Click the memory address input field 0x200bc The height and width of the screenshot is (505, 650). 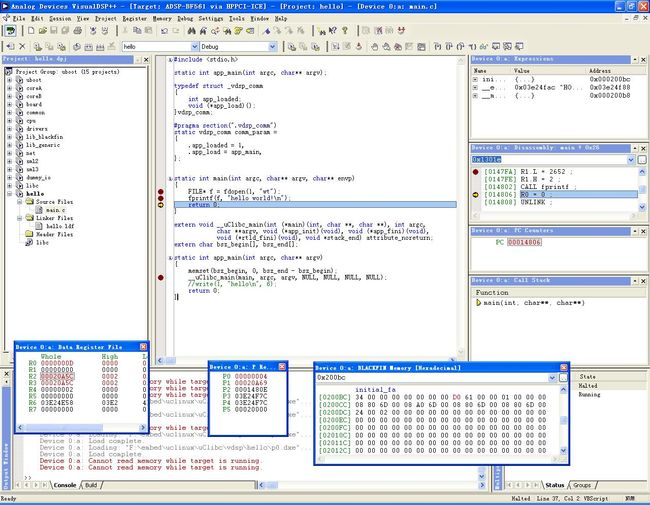[432, 378]
